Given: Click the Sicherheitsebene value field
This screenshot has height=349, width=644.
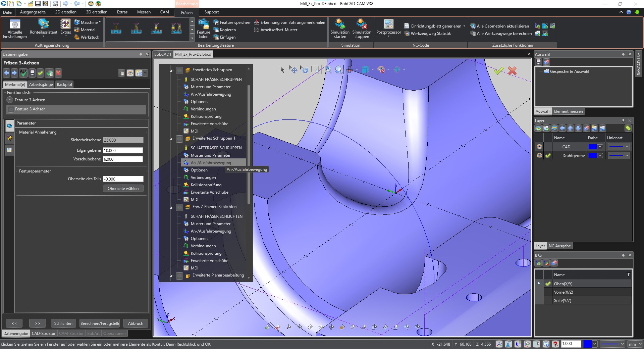Looking at the screenshot, I should pos(123,140).
